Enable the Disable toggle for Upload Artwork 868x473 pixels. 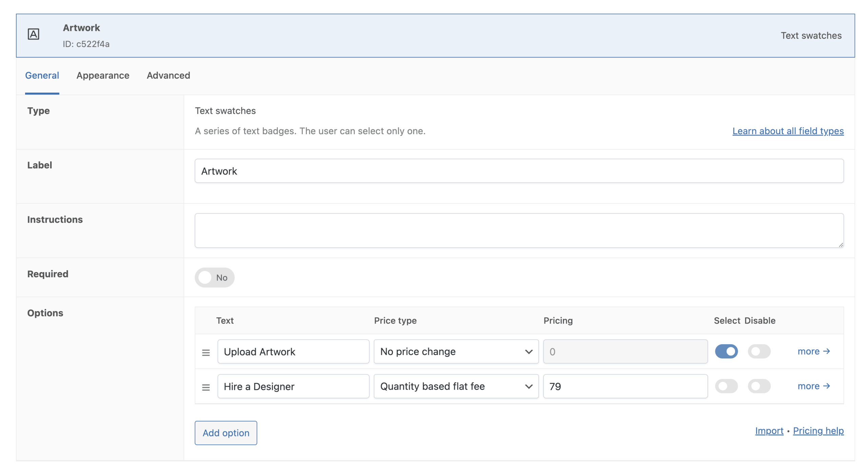[759, 351]
